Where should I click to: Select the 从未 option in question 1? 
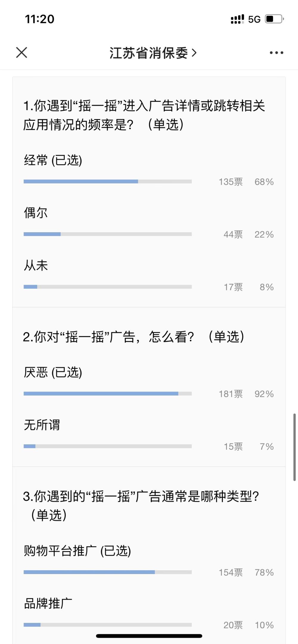(36, 265)
